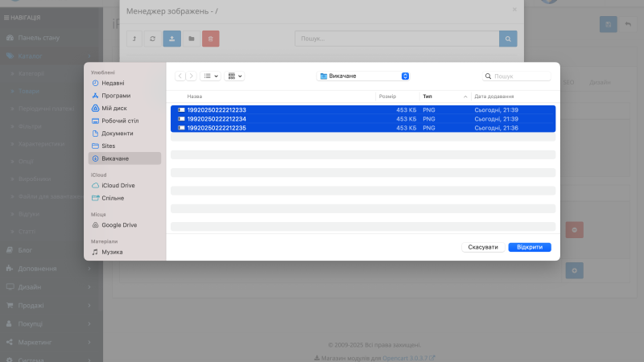The width and height of the screenshot is (644, 362).
Task: Open Характеристики in catalog menu
Action: pyautogui.click(x=42, y=144)
